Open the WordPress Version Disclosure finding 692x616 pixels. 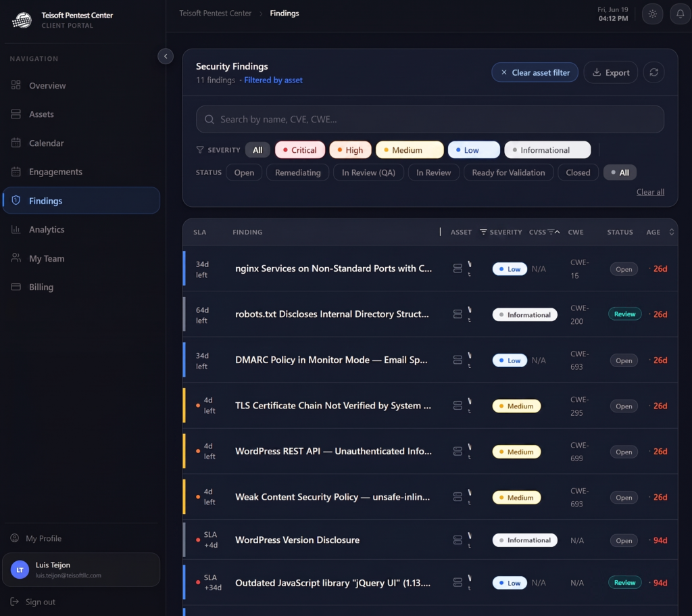click(x=297, y=540)
